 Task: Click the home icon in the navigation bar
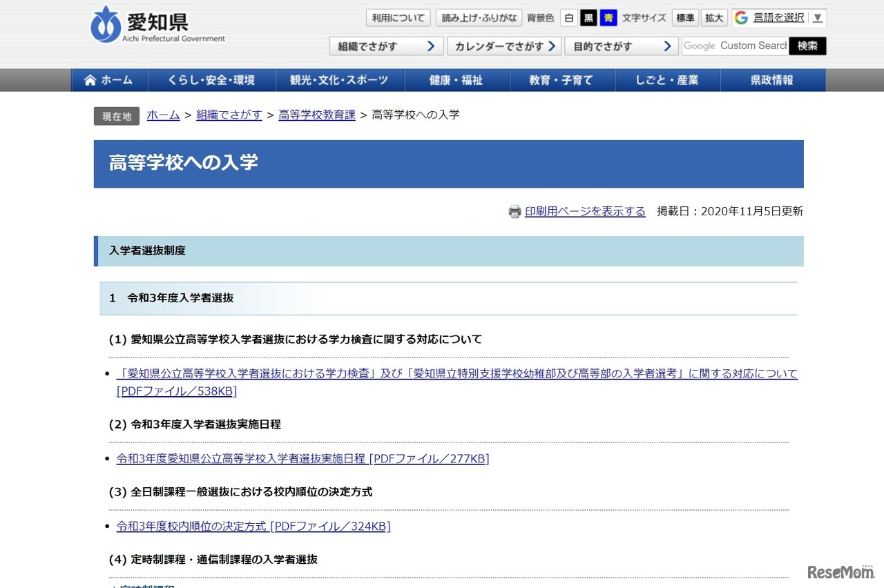coord(90,80)
